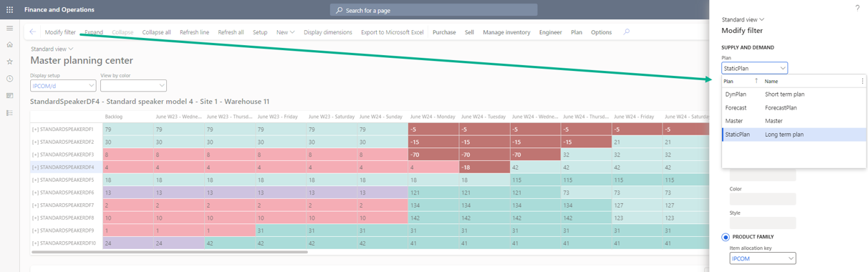Open the Item allocation key IPCOM dropdown

(763, 258)
